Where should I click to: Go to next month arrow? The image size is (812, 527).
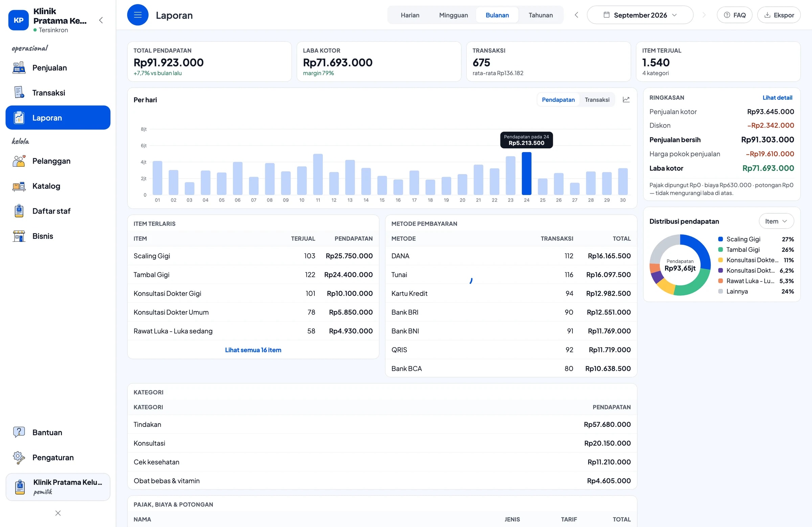click(703, 15)
